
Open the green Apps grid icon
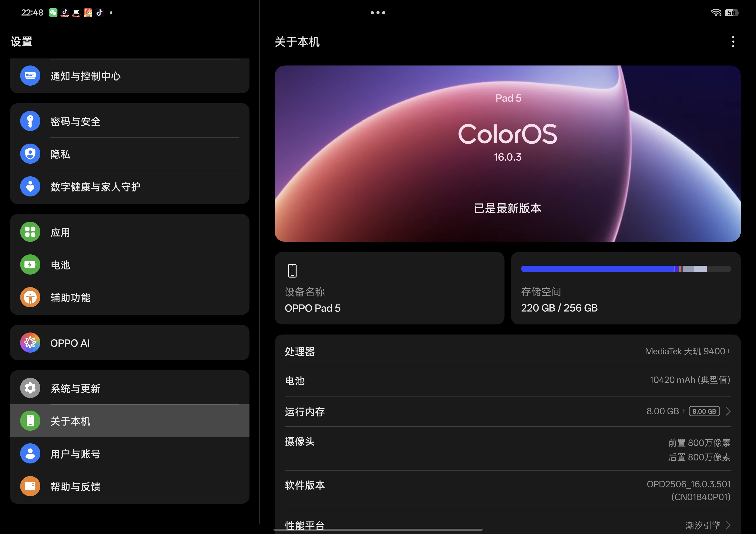[30, 232]
